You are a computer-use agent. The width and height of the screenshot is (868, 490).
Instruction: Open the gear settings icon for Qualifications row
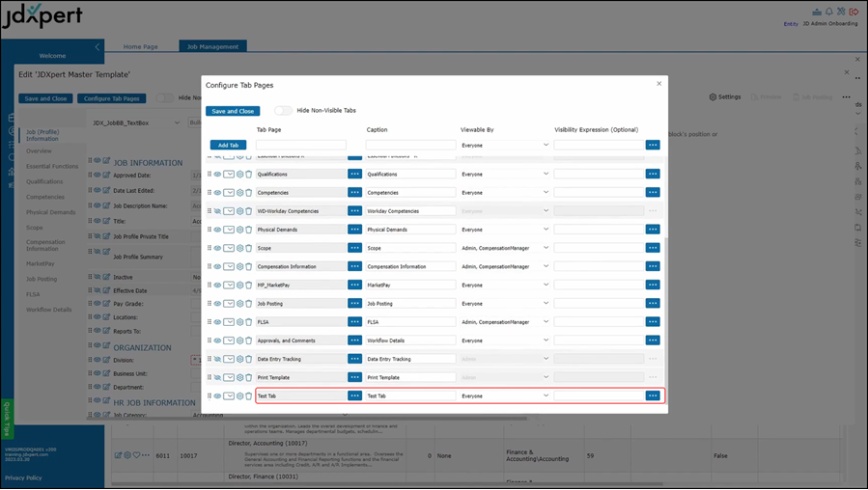click(x=239, y=175)
